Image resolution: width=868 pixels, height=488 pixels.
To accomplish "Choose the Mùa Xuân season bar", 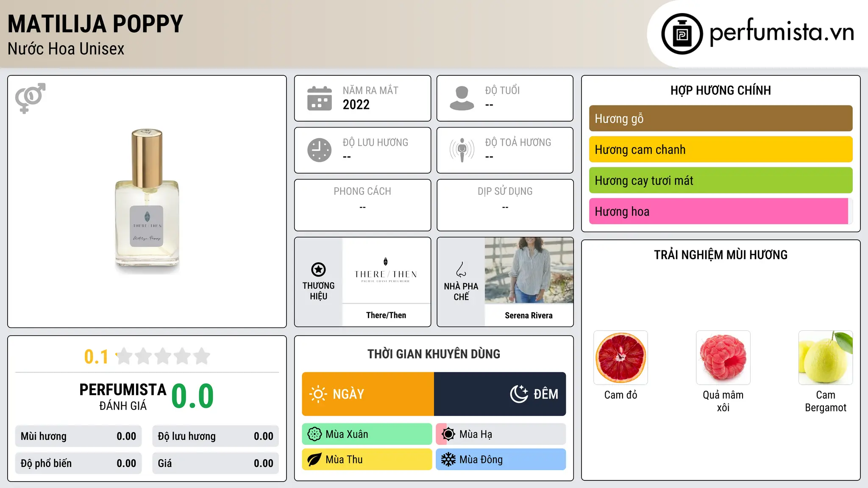I will pyautogui.click(x=367, y=434).
